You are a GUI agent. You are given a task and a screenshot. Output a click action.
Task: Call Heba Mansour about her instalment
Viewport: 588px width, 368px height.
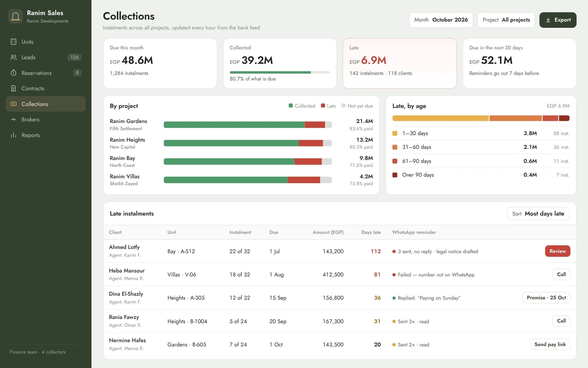[561, 274]
